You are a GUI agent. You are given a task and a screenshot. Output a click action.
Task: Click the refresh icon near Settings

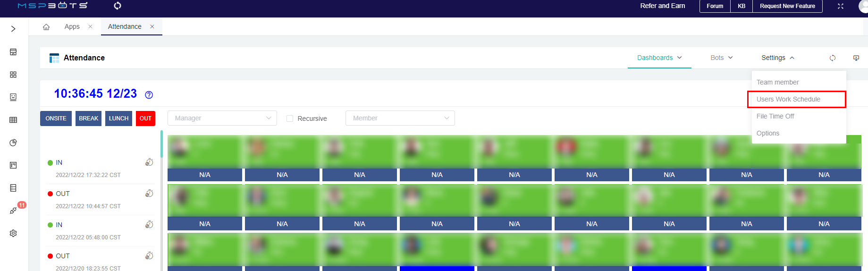(x=833, y=58)
